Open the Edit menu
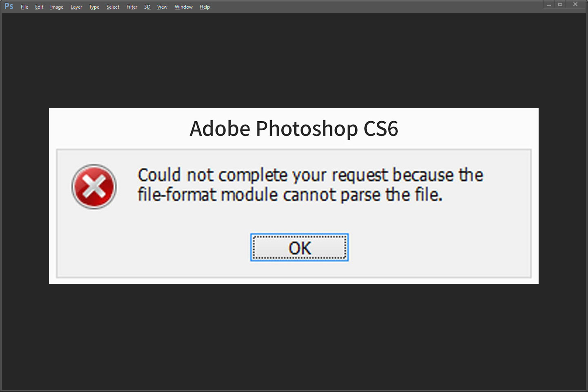Image resolution: width=588 pixels, height=392 pixels. (x=39, y=7)
